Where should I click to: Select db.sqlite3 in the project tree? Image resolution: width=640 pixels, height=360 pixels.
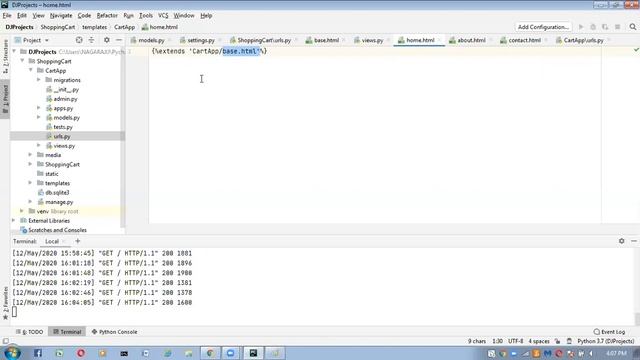(x=57, y=192)
